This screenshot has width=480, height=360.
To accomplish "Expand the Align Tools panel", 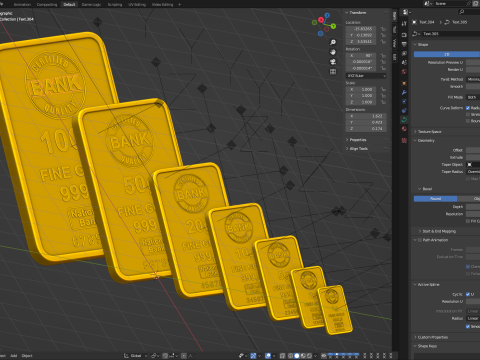I will pyautogui.click(x=357, y=149).
